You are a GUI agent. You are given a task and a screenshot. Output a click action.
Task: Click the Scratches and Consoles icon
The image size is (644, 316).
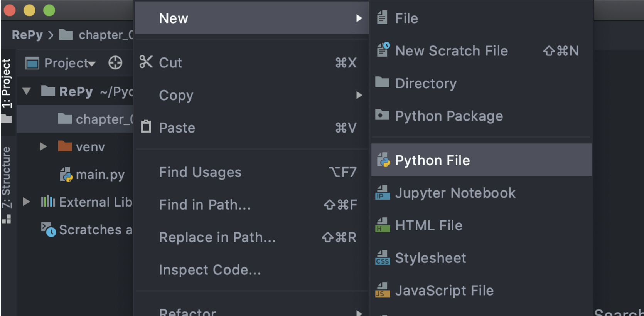(49, 230)
